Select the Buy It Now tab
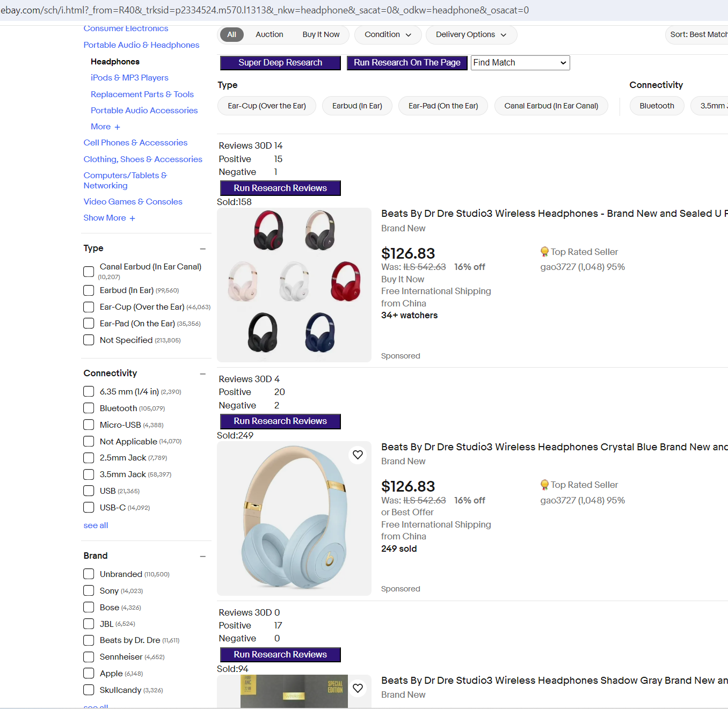728x709 pixels. pyautogui.click(x=321, y=35)
